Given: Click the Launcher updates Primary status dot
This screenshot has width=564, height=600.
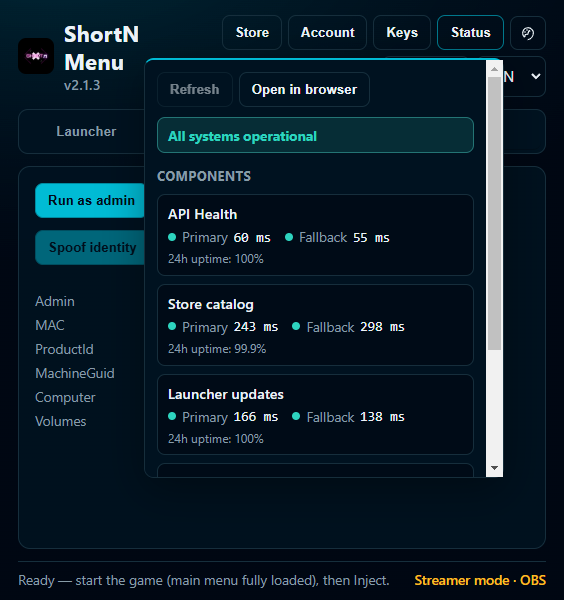Looking at the screenshot, I should click(172, 416).
